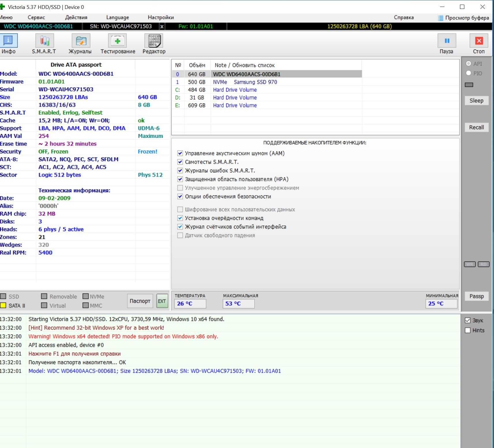Click the Паспорт button

click(x=140, y=301)
